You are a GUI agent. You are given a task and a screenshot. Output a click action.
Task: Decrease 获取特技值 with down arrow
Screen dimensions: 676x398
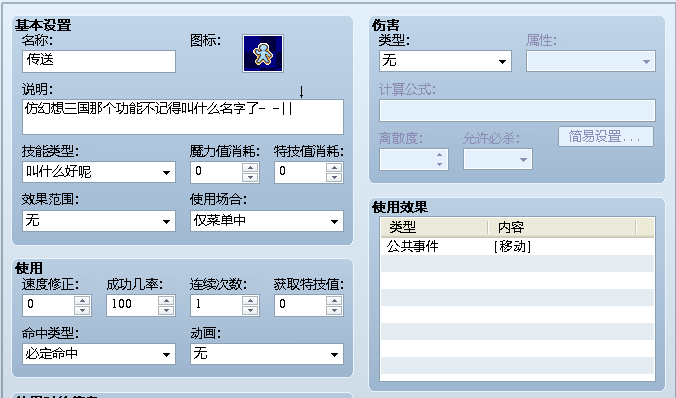click(x=334, y=310)
